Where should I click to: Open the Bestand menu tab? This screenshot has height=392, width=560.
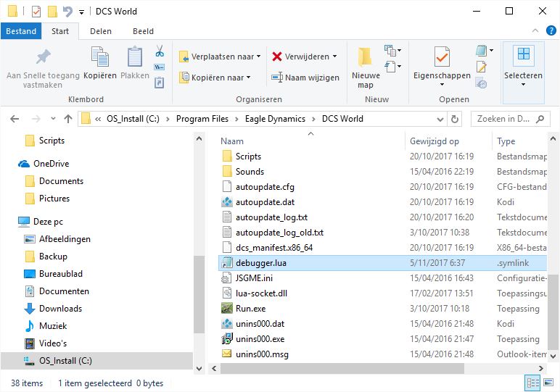pyautogui.click(x=21, y=31)
